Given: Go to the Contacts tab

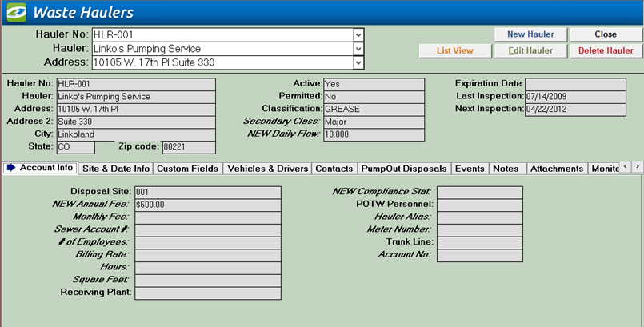Looking at the screenshot, I should 334,169.
